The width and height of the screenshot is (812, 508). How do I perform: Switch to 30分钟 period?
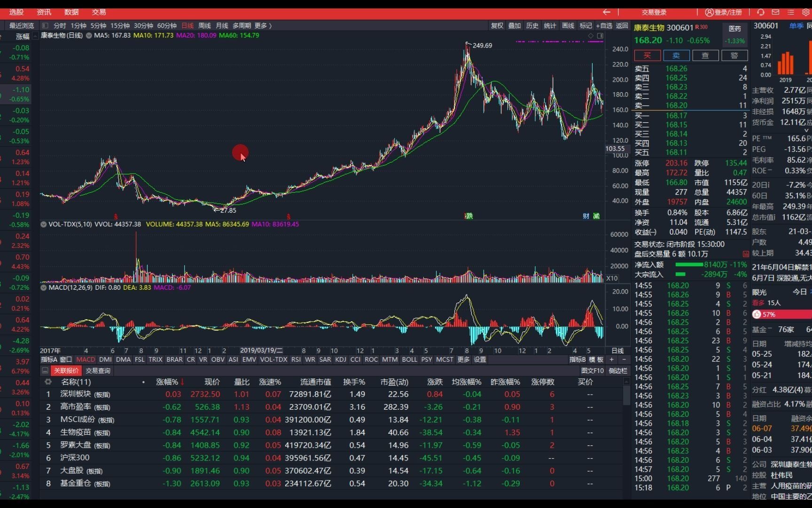point(143,25)
